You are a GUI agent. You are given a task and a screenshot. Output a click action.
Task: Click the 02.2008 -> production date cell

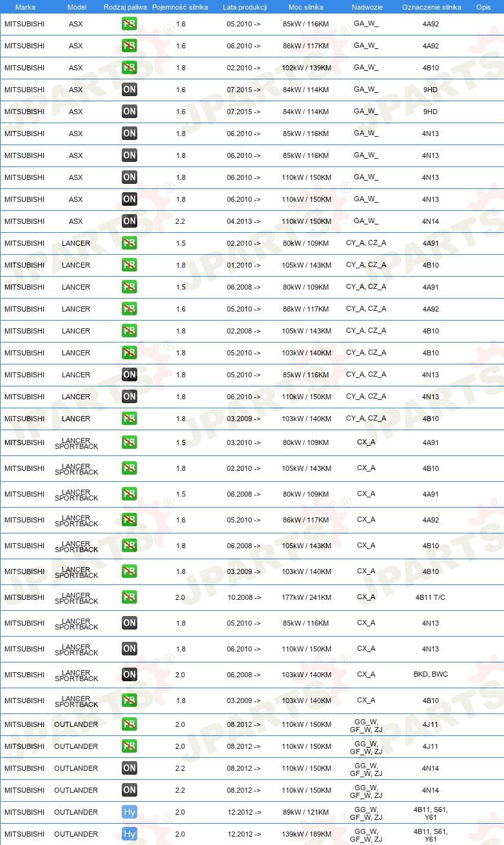[244, 331]
